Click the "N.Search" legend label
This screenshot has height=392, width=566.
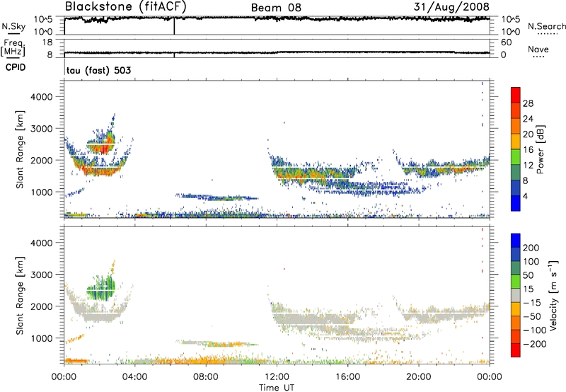point(547,26)
